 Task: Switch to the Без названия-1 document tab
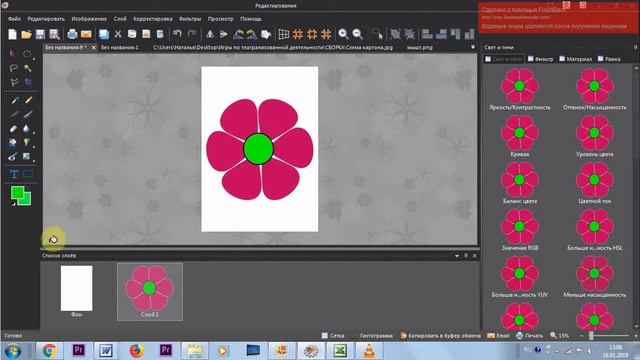pyautogui.click(x=120, y=47)
